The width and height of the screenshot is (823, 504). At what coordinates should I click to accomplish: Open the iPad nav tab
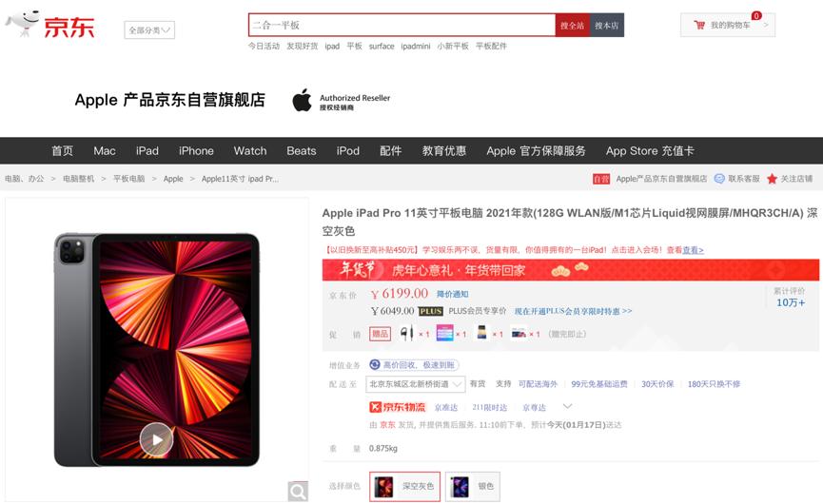[147, 150]
